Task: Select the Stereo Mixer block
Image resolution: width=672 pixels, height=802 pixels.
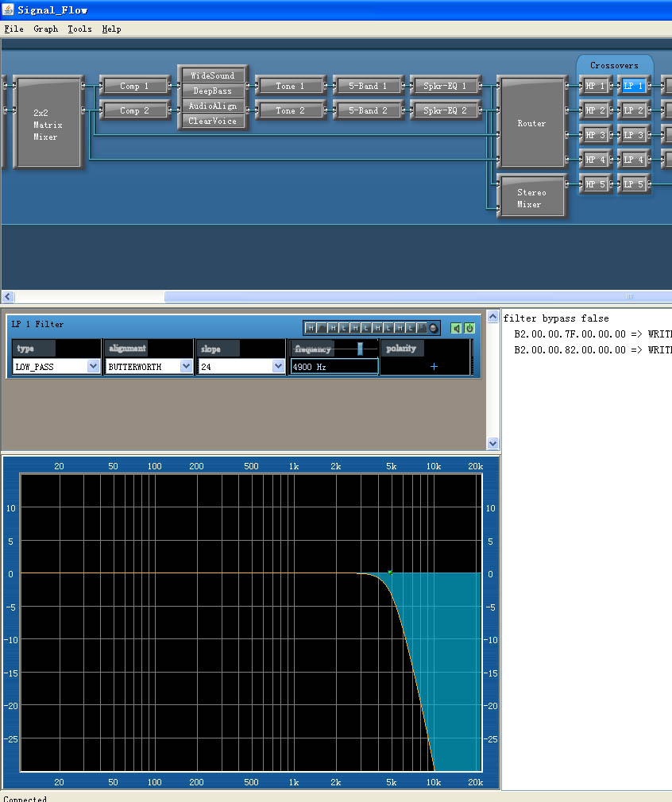Action: coord(531,198)
